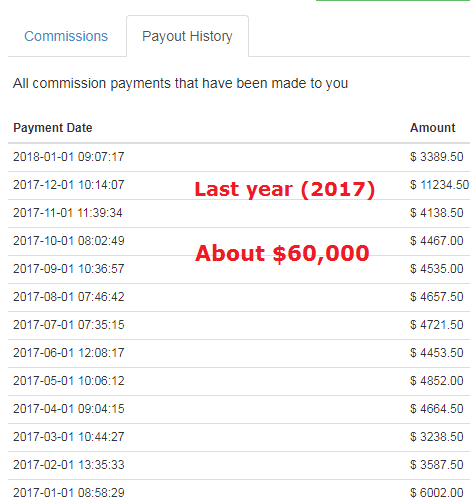470x499 pixels.
Task: Select the Payout History tab
Action: point(187,36)
